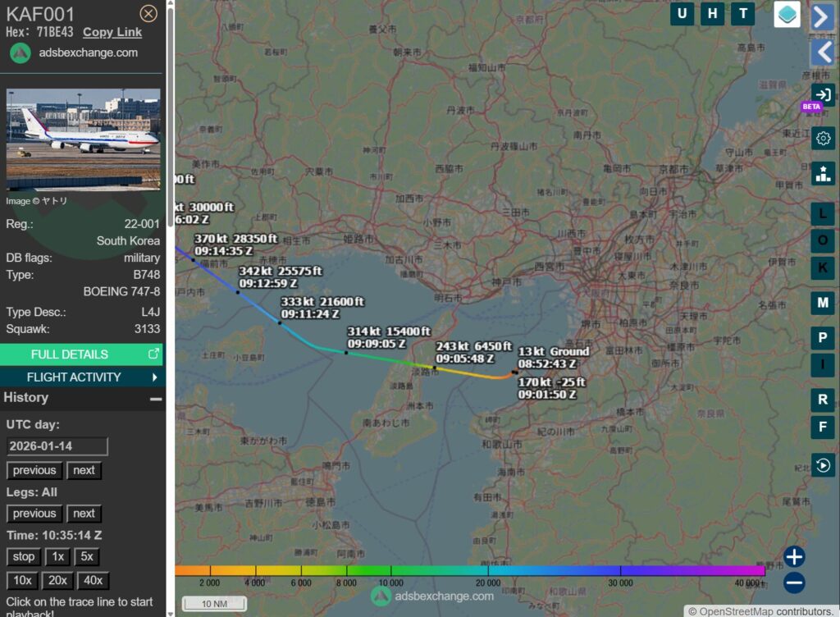Screen dimensions: 840x617
Task: Click the Copy Link hyperlink
Action: [x=112, y=32]
